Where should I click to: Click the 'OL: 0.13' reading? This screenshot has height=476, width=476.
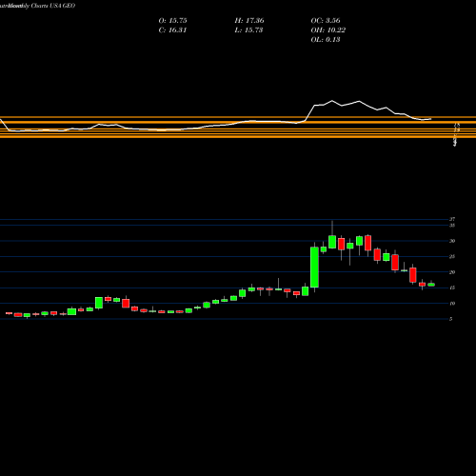[326, 40]
